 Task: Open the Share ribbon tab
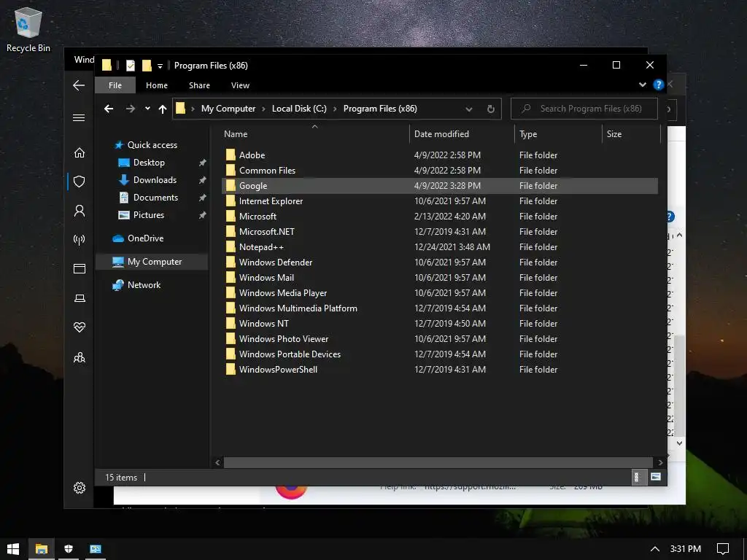click(x=199, y=85)
